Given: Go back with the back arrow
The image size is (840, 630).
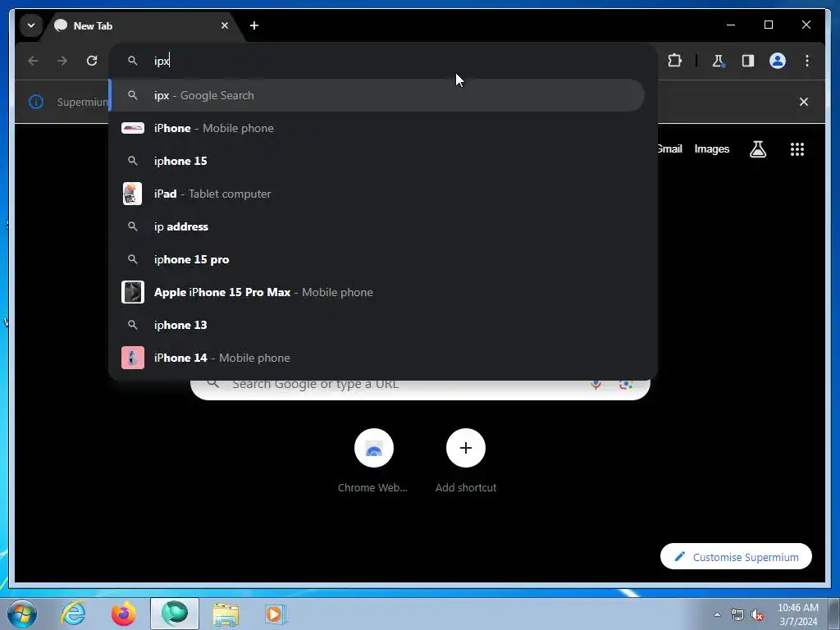Looking at the screenshot, I should coord(33,61).
